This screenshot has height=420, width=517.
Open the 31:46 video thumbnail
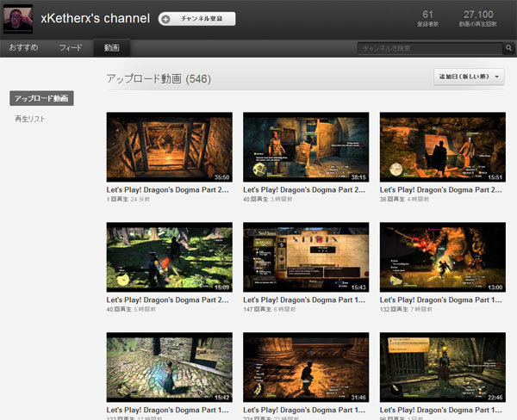[x=306, y=367]
